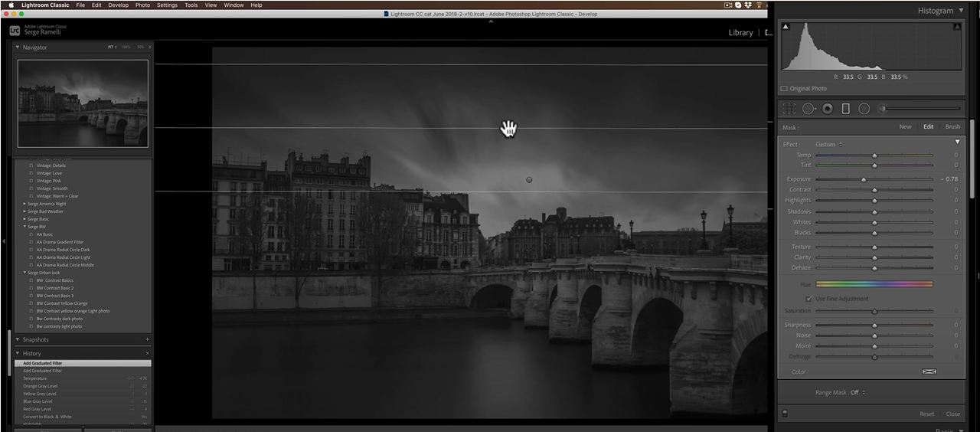Set Navigator zoom to FIT
The width and height of the screenshot is (980, 432).
[111, 47]
